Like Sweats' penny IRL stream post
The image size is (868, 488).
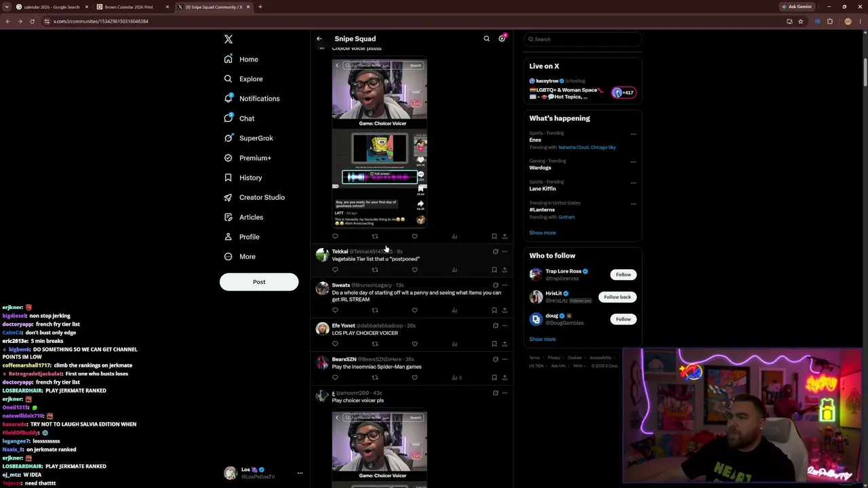pos(415,310)
